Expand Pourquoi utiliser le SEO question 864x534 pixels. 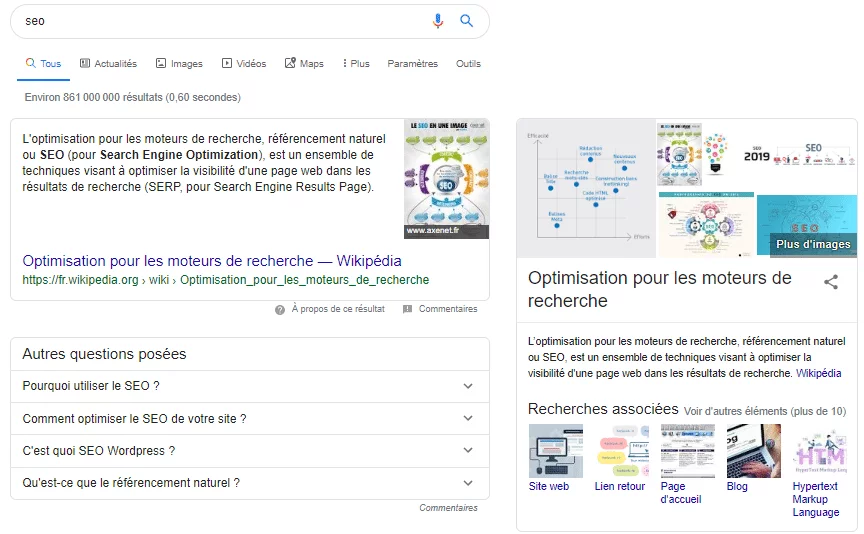[250, 386]
